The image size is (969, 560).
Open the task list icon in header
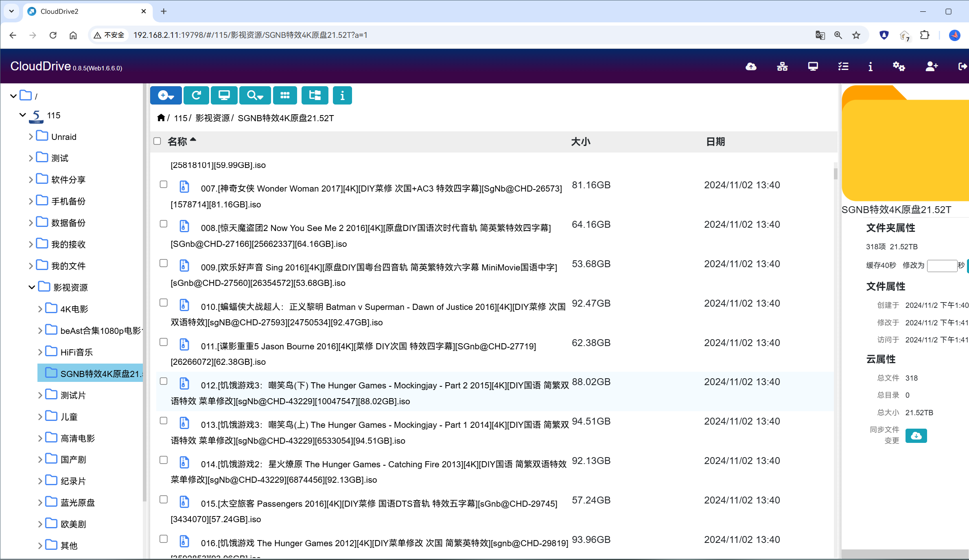(x=843, y=67)
